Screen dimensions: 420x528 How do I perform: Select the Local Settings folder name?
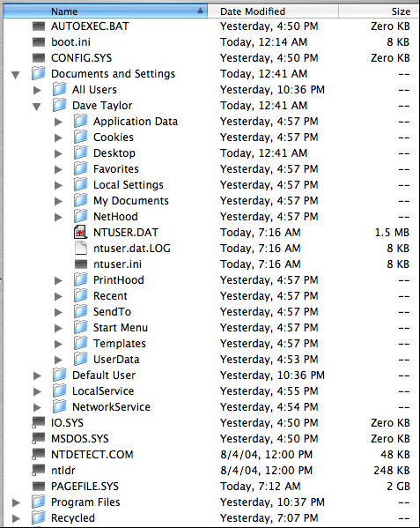tap(129, 185)
